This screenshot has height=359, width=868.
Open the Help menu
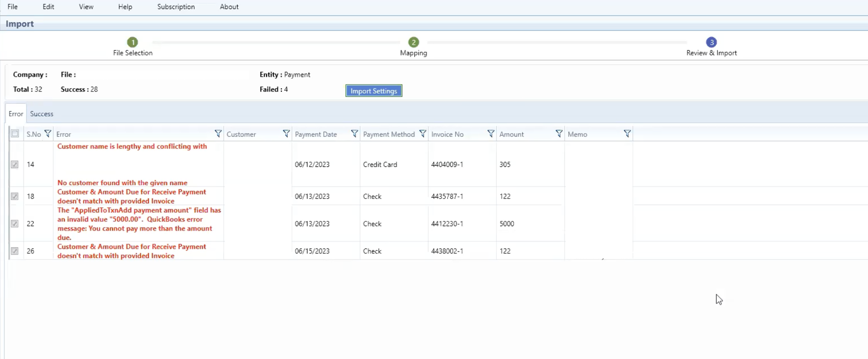point(125,7)
